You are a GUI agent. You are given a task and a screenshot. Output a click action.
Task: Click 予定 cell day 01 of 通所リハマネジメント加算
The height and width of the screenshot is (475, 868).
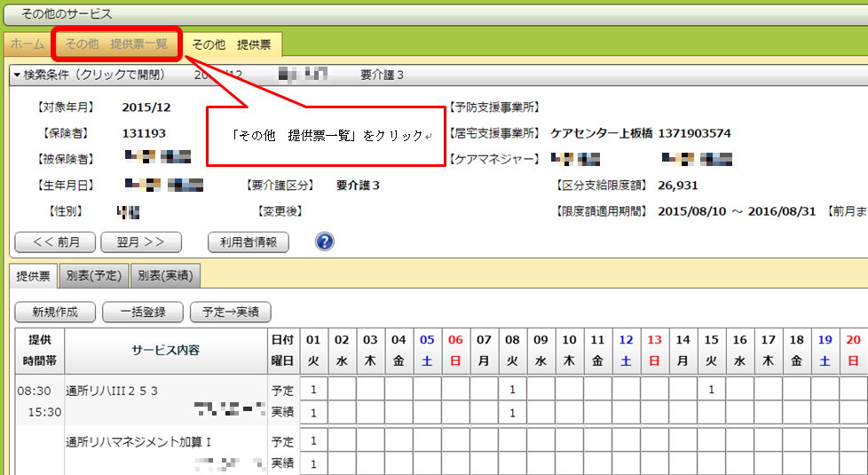[313, 441]
